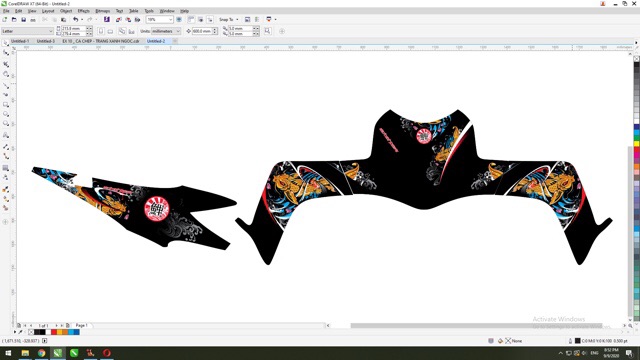Image resolution: width=640 pixels, height=360 pixels.
Task: Select the Interactive Fill tool
Action: (6, 199)
